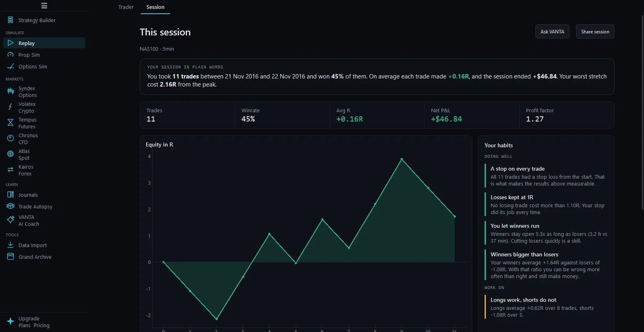This screenshot has height=332, width=644.
Task: Click the Winrate 45% stat card
Action: coord(282,115)
